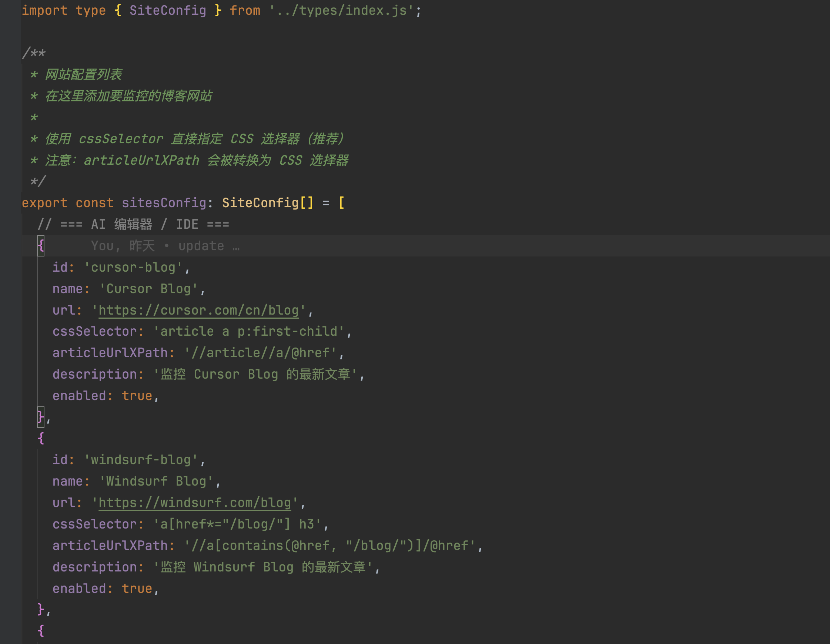The width and height of the screenshot is (830, 644).
Task: Click the '../types/index.js' import path string
Action: pyautogui.click(x=341, y=10)
